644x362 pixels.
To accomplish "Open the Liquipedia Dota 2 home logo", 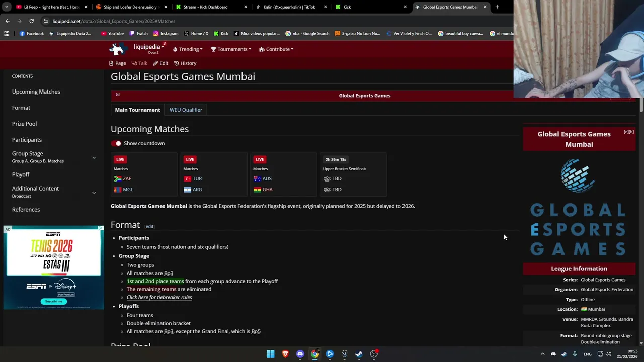I will (119, 49).
